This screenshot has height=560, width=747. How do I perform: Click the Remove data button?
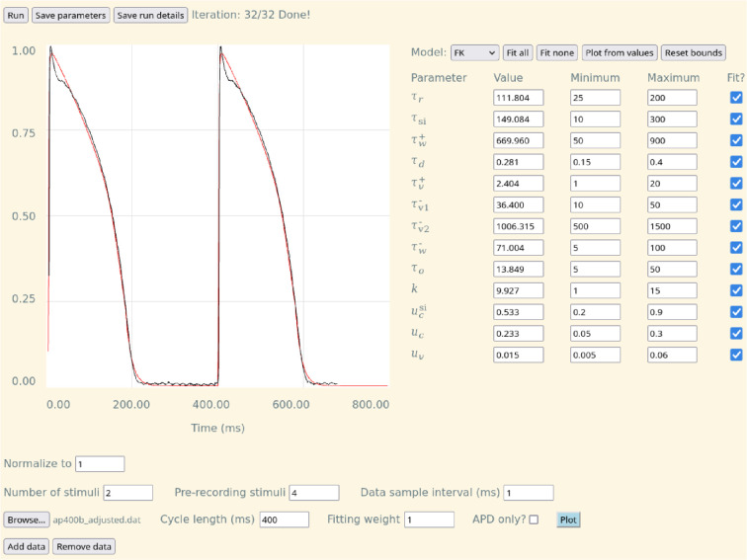click(x=84, y=546)
